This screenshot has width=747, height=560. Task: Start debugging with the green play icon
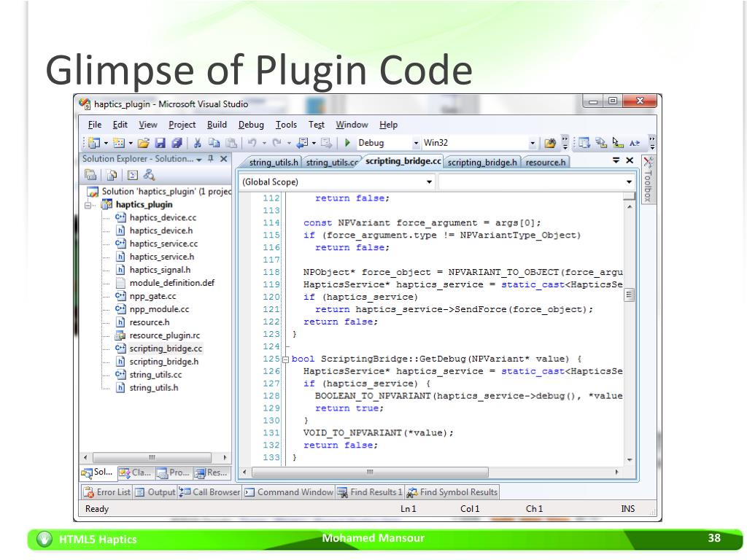tap(347, 142)
